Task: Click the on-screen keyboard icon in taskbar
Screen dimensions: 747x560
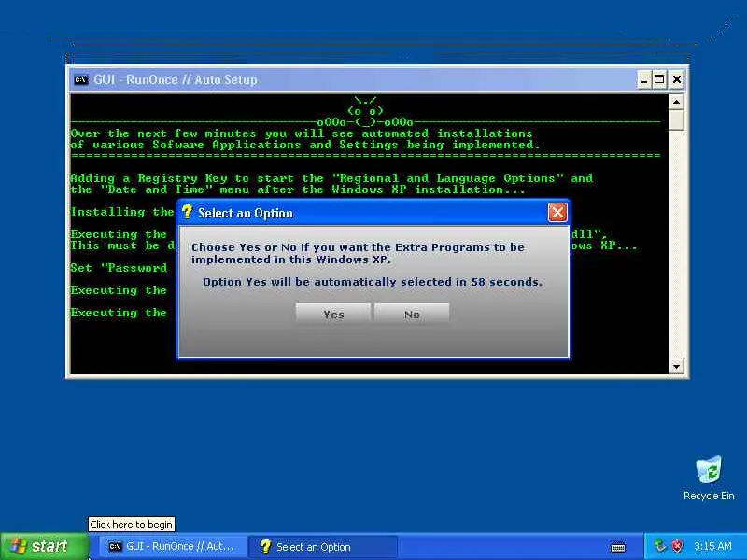Action: 618,547
